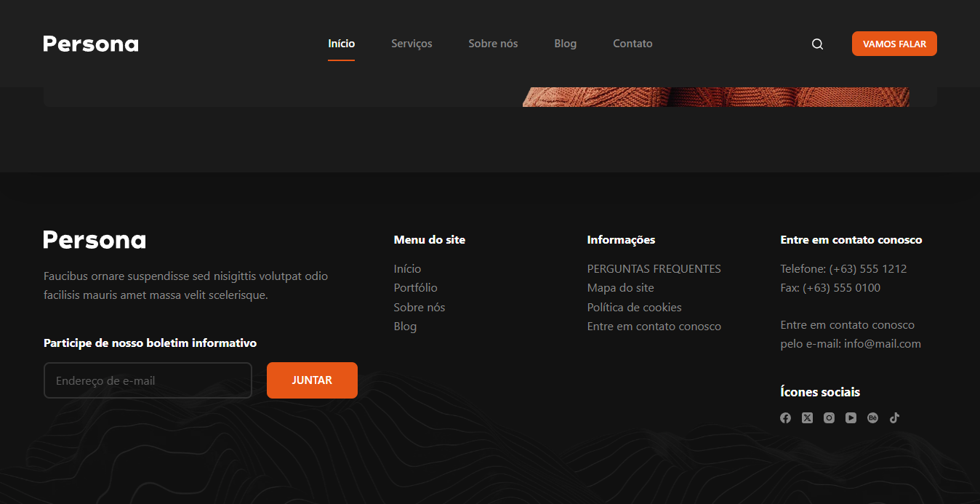Visit the Behance social icon
Viewport: 980px width, 504px height.
click(872, 417)
